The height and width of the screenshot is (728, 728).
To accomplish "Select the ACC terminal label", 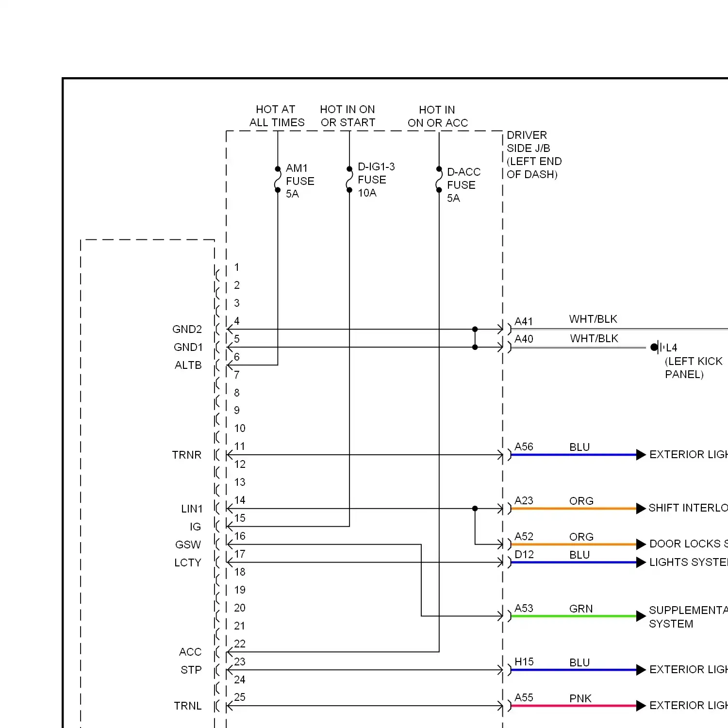I will [190, 652].
